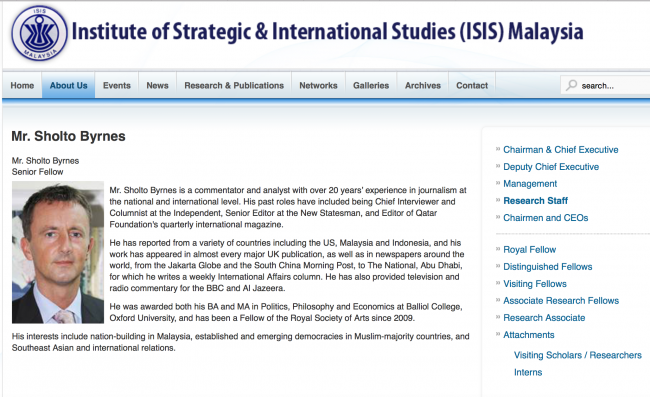The width and height of the screenshot is (650, 397).
Task: Open Distinguished Fellows link
Action: pyautogui.click(x=548, y=266)
